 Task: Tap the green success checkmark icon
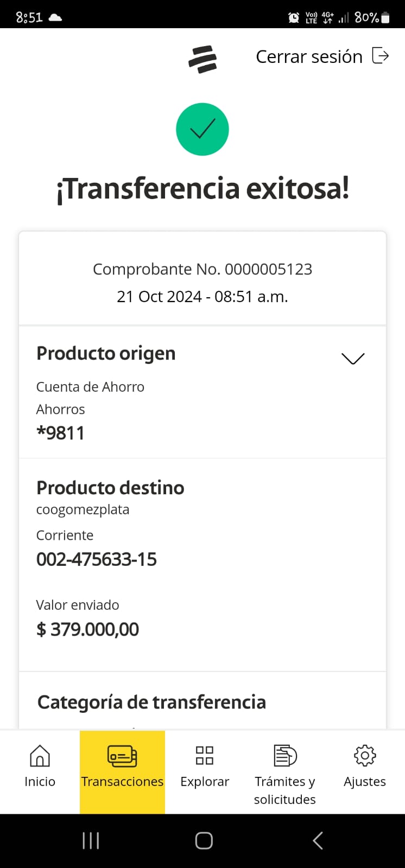point(202,129)
